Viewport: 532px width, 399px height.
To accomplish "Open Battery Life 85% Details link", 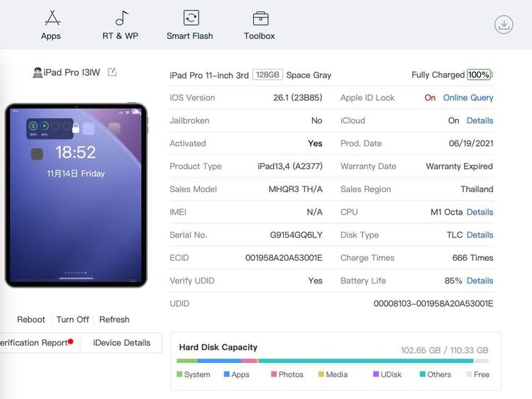I will [480, 281].
